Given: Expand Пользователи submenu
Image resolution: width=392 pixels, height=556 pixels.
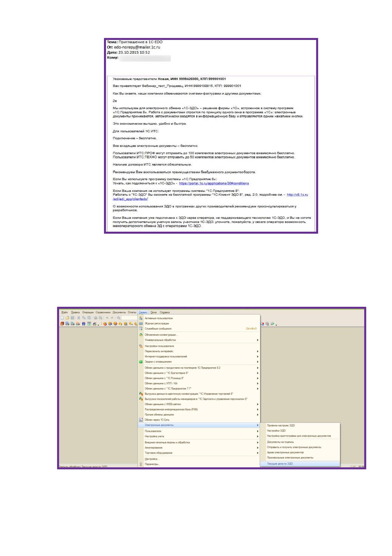Looking at the screenshot, I should pyautogui.click(x=199, y=431).
